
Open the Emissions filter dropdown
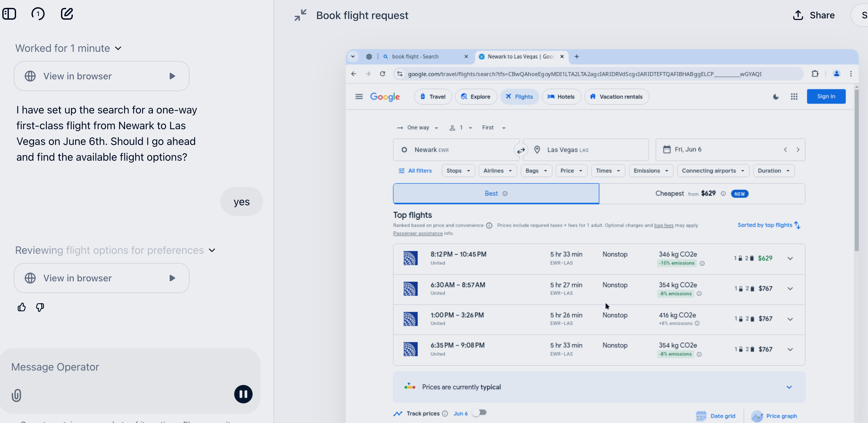click(651, 171)
